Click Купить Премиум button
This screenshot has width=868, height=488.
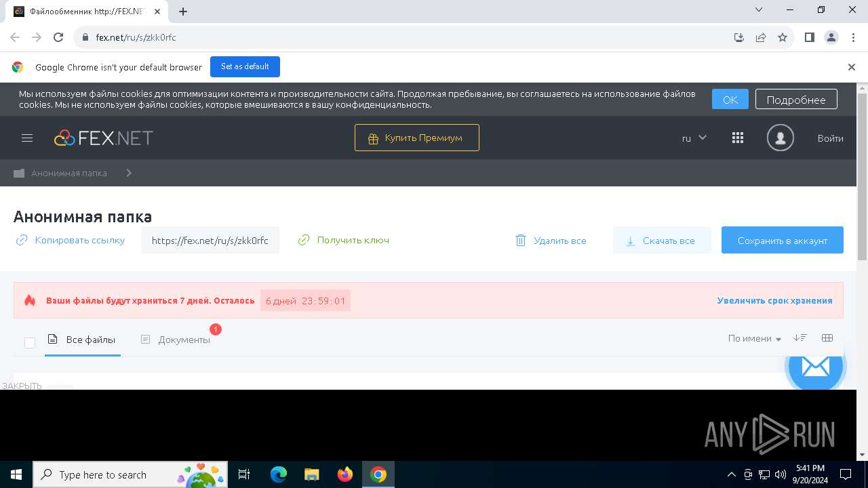417,138
